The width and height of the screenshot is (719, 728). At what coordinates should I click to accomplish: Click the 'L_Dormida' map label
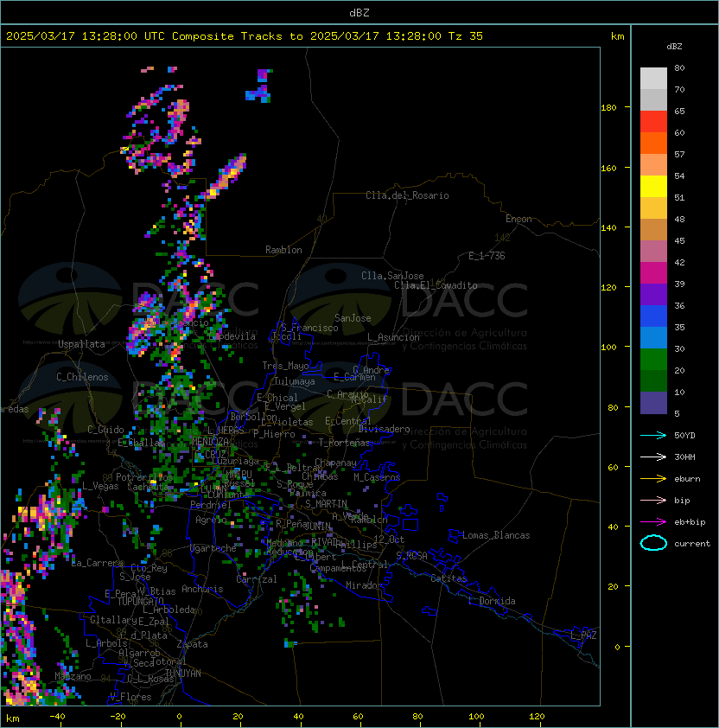(x=492, y=601)
